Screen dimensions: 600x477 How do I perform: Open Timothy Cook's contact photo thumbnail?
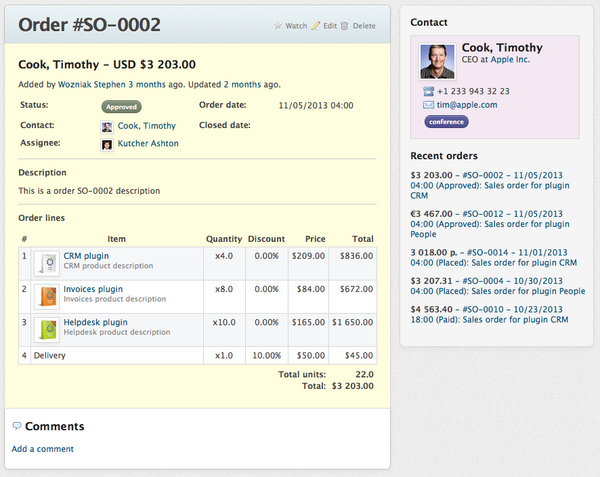438,60
